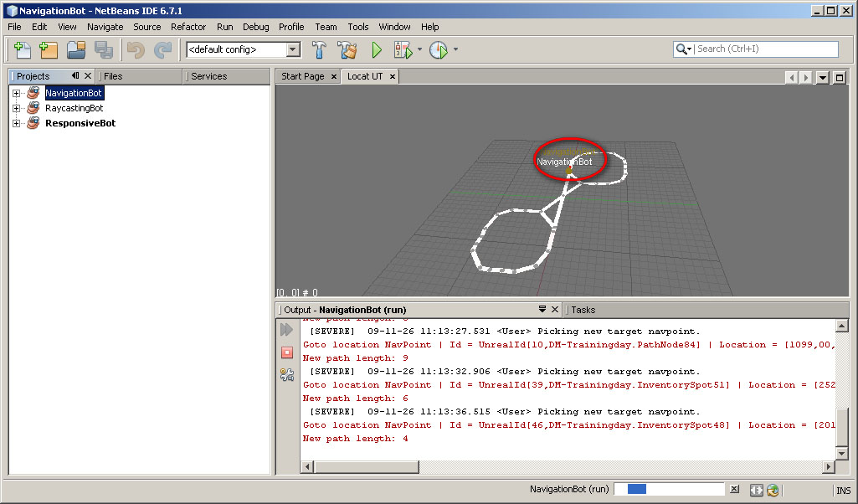Open the Navigate menu

click(x=105, y=27)
